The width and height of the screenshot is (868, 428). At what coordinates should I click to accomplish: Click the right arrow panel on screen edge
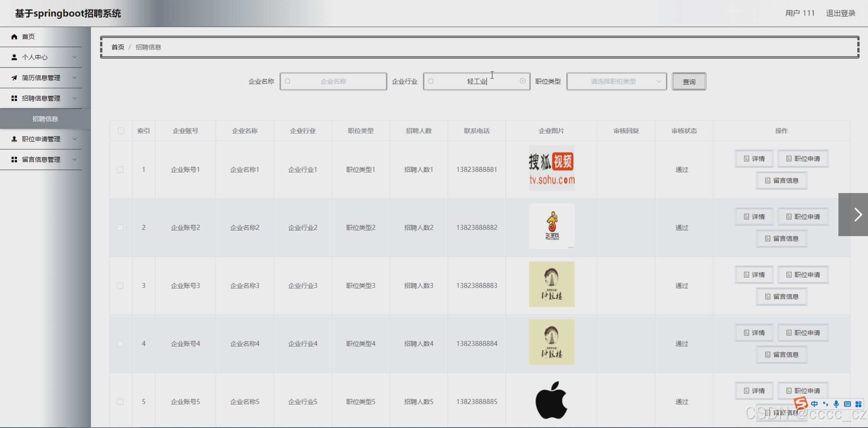point(857,215)
